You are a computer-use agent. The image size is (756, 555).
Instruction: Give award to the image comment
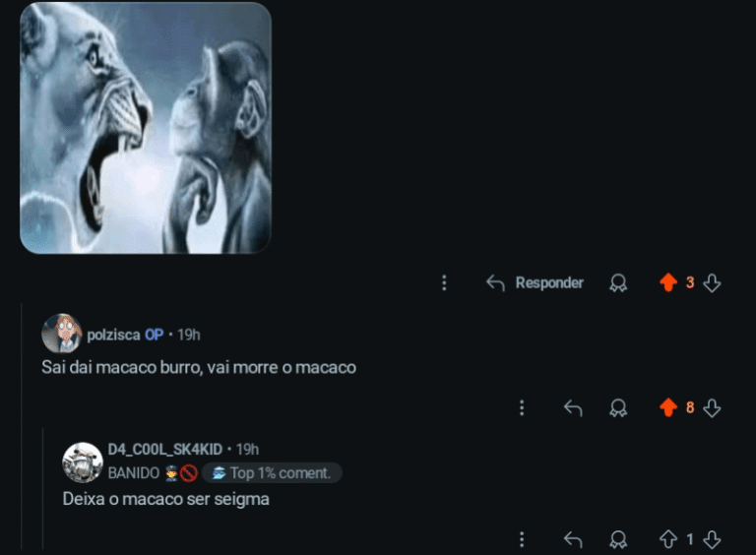pyautogui.click(x=618, y=282)
